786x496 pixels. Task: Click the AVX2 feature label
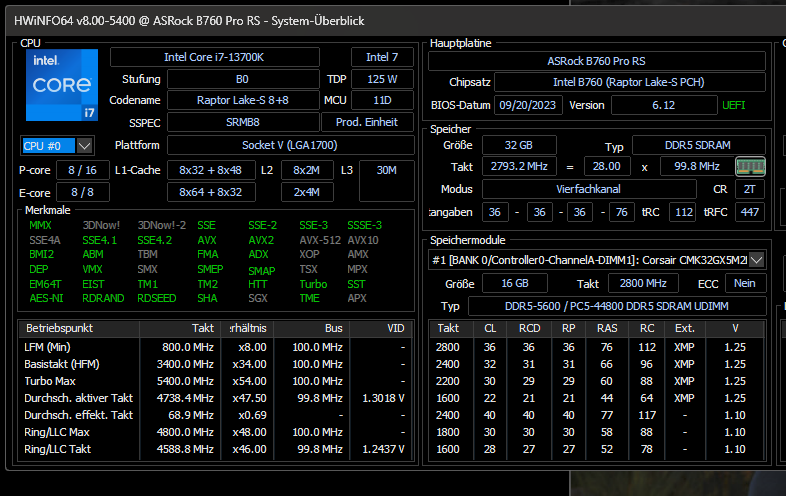point(261,240)
